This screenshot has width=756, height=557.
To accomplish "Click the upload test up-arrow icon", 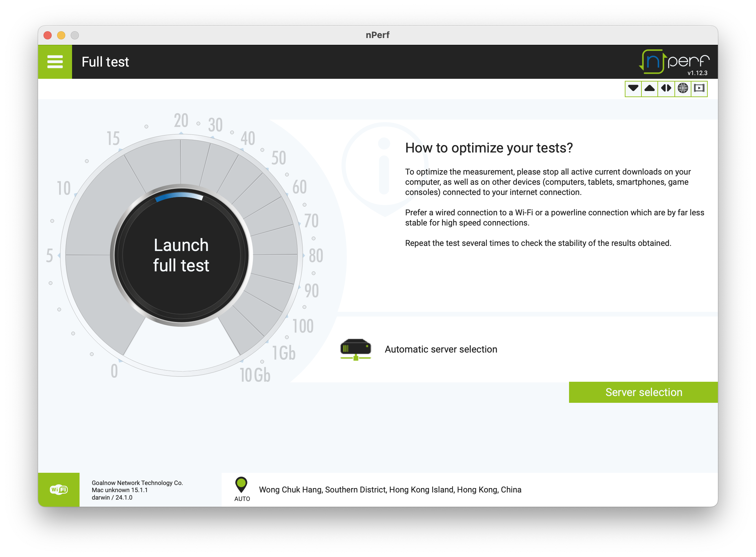I will click(650, 88).
